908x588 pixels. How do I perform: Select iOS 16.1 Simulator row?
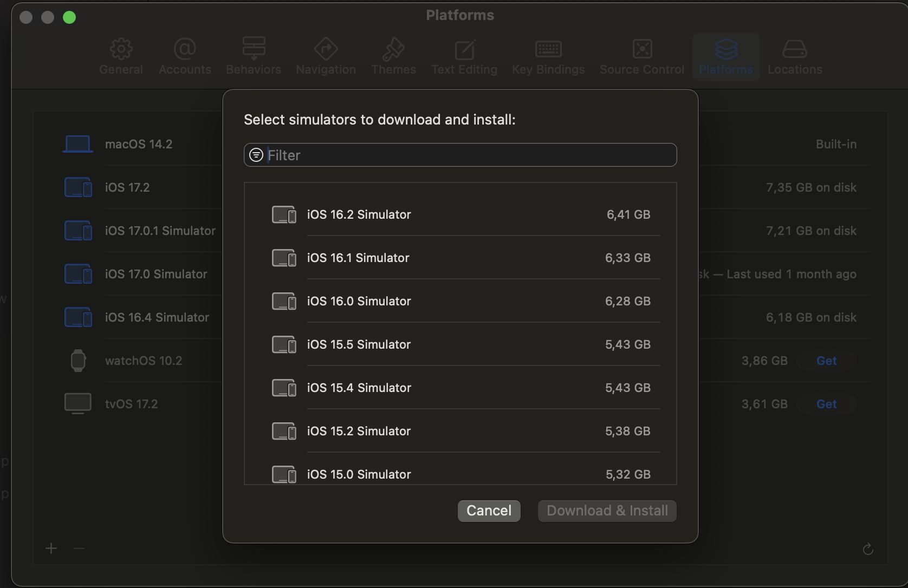click(x=461, y=258)
